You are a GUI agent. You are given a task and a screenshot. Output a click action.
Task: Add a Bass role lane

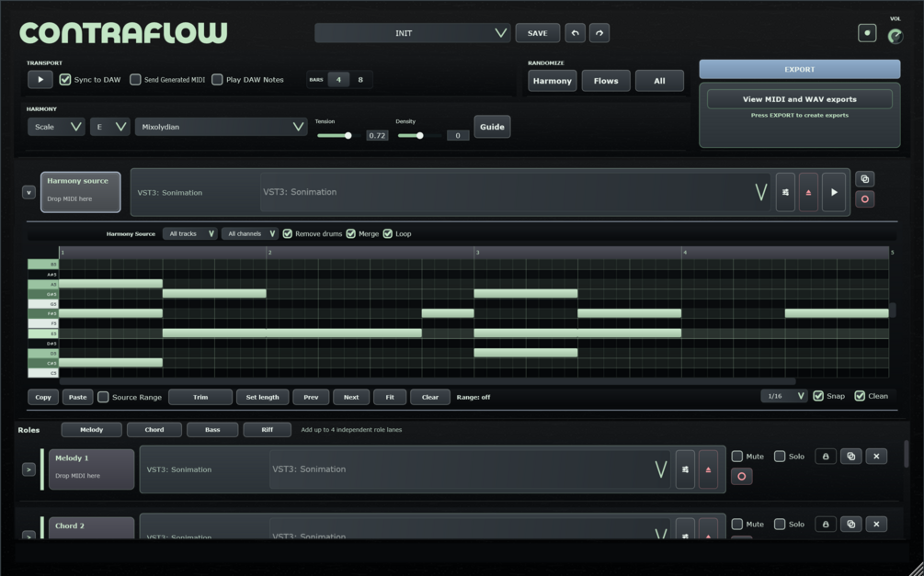pos(212,430)
